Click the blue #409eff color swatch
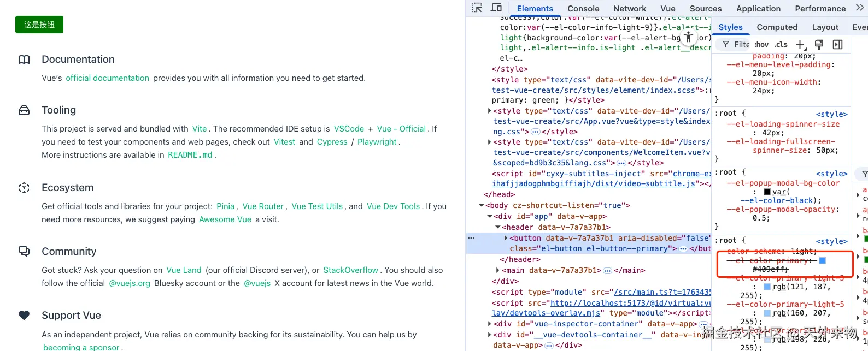Viewport: 868px width, 351px height. click(x=822, y=261)
